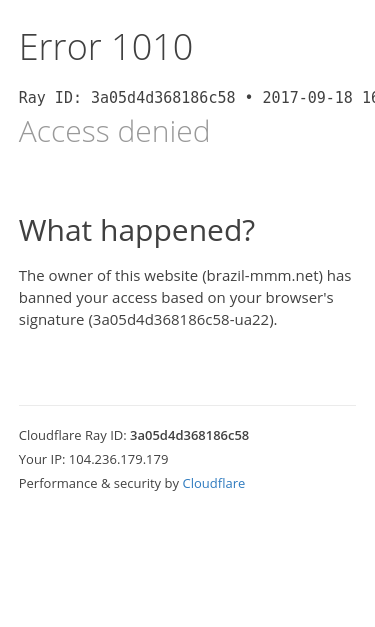375x627 pixels.
Task: Open the Cloudflare link in footer
Action: pyautogui.click(x=213, y=483)
